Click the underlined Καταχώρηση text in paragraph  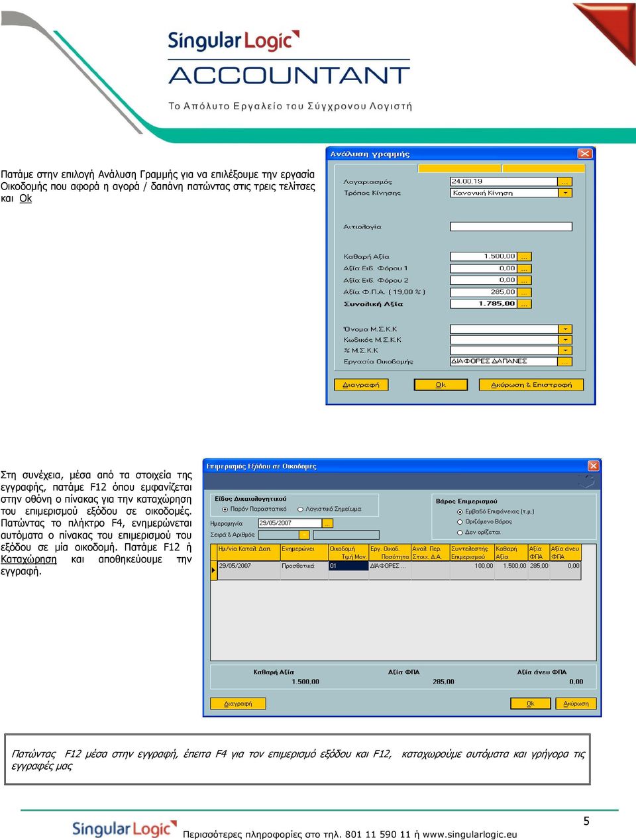(28, 560)
